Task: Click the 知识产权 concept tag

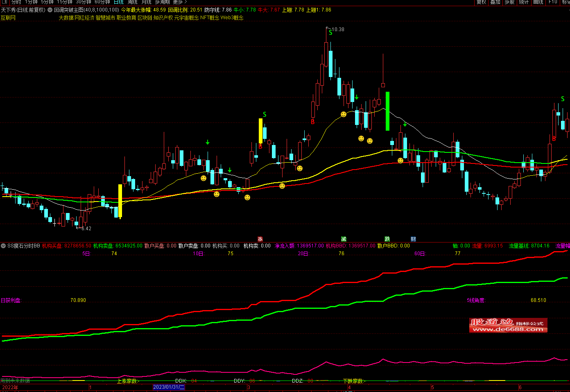Action: pos(163,18)
